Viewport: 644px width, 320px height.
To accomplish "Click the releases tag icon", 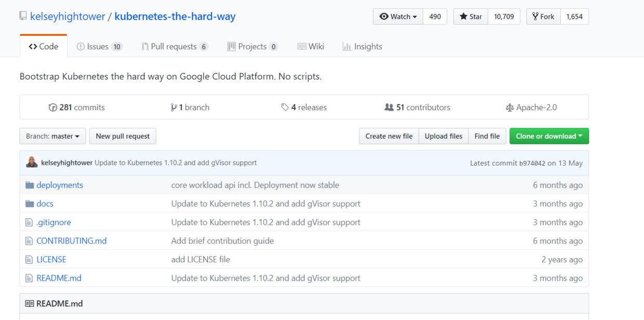I will (285, 108).
